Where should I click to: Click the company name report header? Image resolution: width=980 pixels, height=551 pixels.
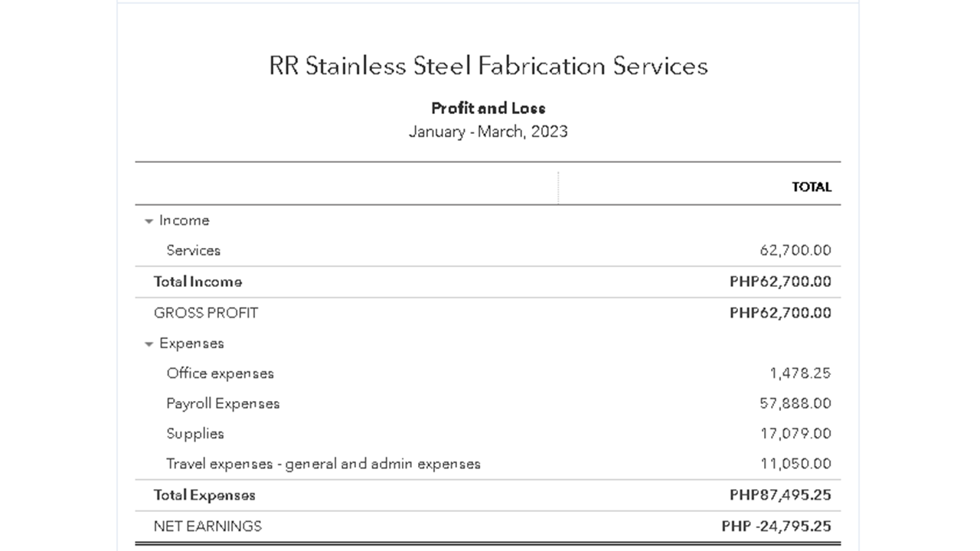[488, 66]
